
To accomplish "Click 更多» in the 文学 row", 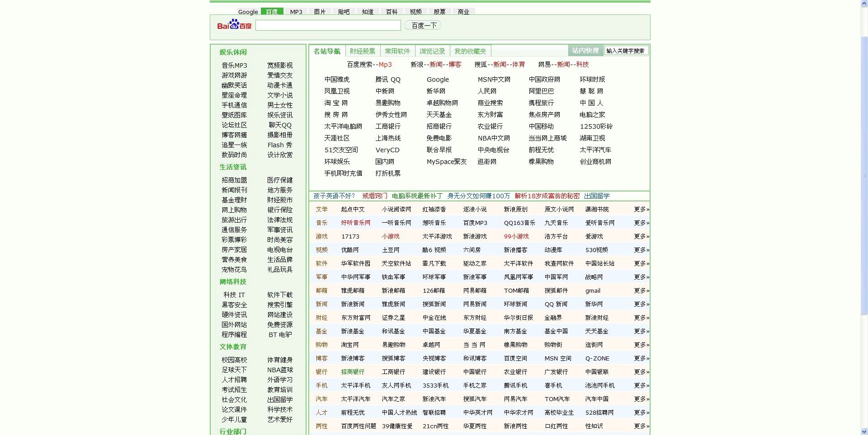I will click(x=642, y=210).
